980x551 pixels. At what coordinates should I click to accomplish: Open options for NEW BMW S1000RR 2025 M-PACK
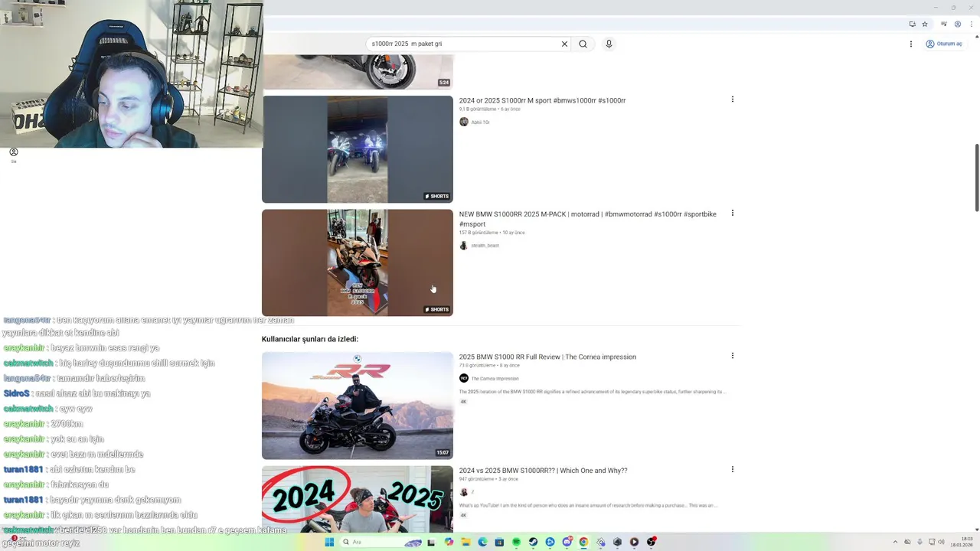coord(733,213)
